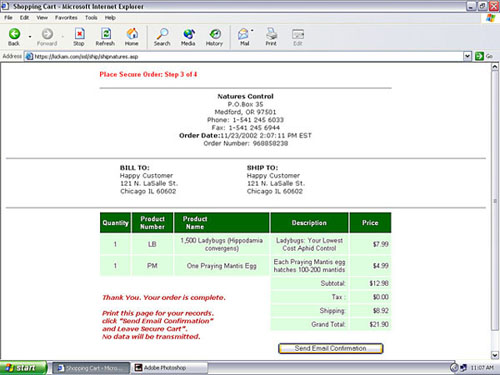The image size is (500, 375).
Task: Open the Edit menu in the menu bar
Action: 24,18
